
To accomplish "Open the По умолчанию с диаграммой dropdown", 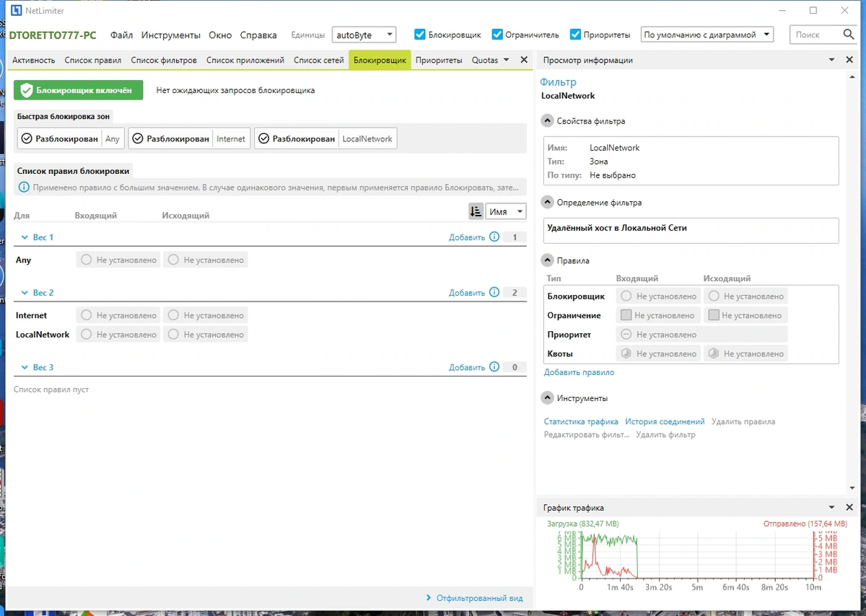I will (x=707, y=35).
